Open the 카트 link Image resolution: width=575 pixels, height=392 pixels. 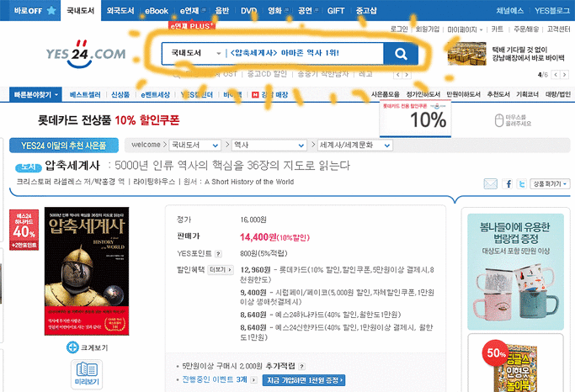tap(497, 29)
